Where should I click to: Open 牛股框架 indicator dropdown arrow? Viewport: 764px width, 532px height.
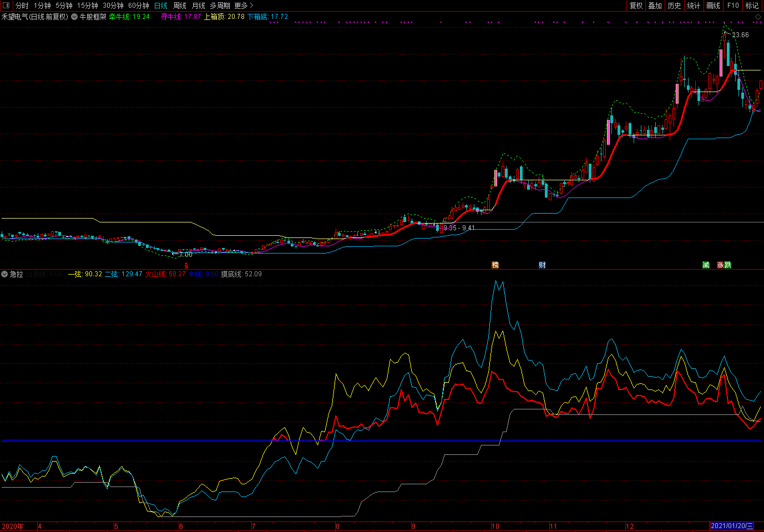click(74, 17)
